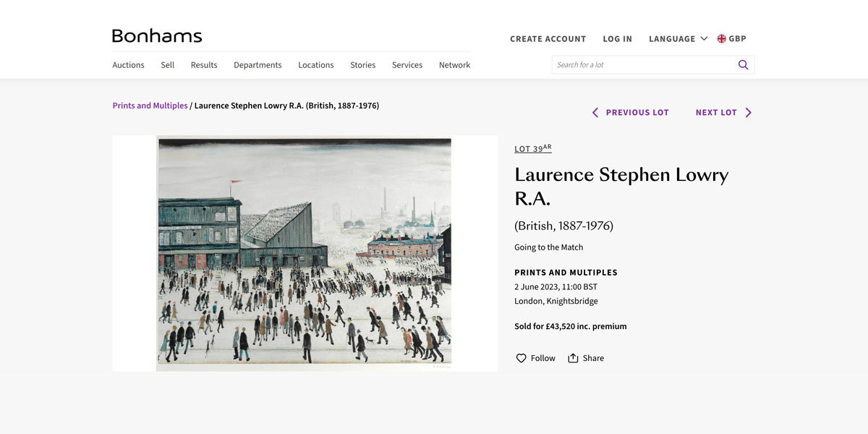The width and height of the screenshot is (868, 434).
Task: Open the Sell menu
Action: [168, 65]
